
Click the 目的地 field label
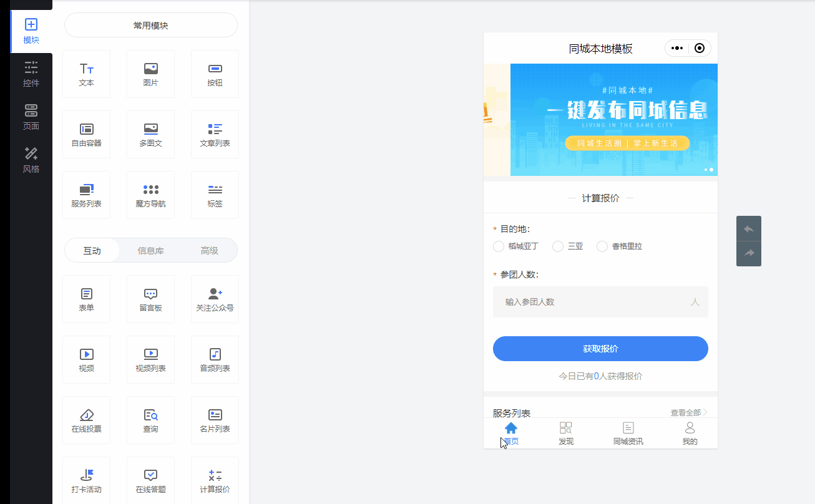(x=515, y=229)
